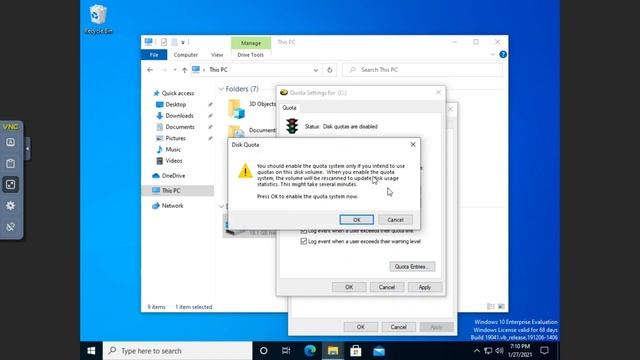Expand the ribbon chevron

tap(492, 54)
